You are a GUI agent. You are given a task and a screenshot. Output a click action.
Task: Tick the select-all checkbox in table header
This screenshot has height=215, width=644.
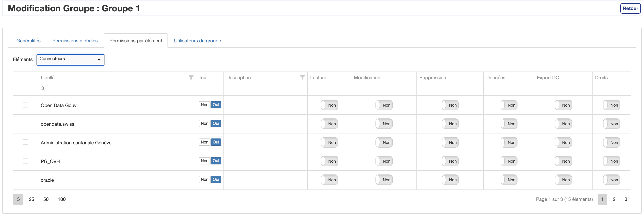click(25, 78)
